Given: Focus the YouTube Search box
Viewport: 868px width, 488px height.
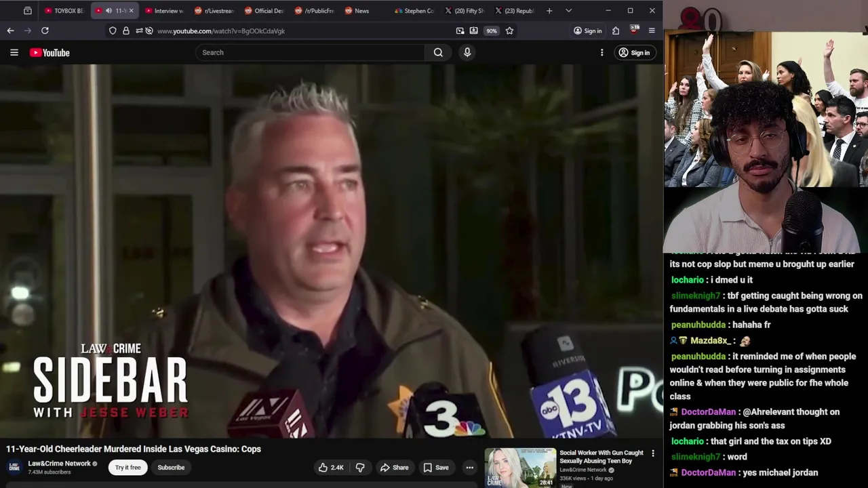Looking at the screenshot, I should (311, 52).
